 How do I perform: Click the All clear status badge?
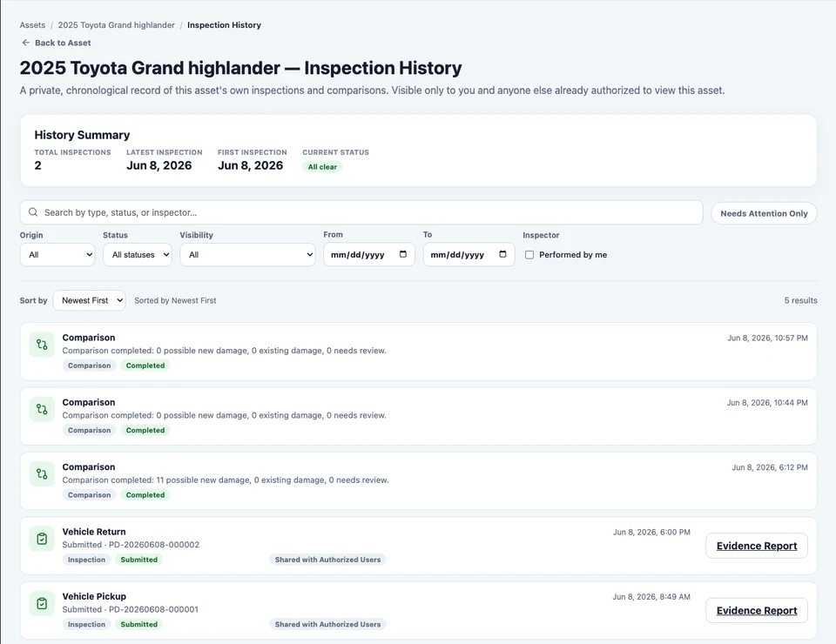click(x=322, y=167)
